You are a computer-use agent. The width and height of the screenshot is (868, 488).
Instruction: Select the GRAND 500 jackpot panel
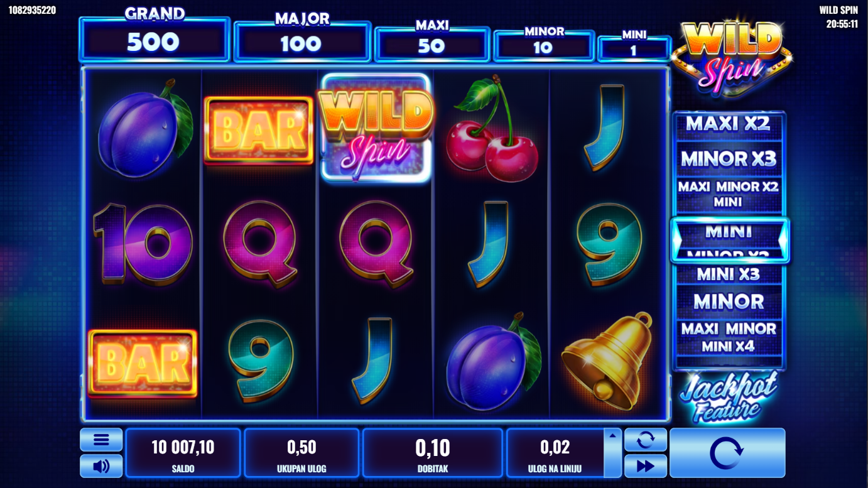click(x=155, y=39)
